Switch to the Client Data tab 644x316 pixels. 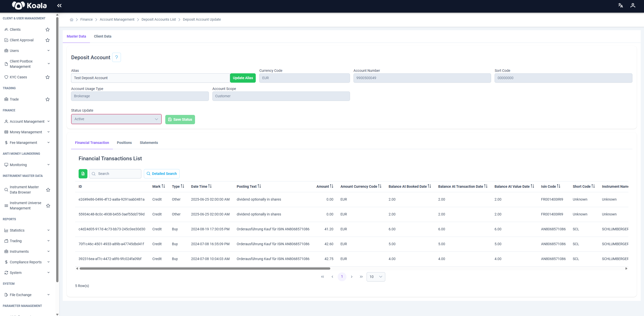[x=103, y=36]
